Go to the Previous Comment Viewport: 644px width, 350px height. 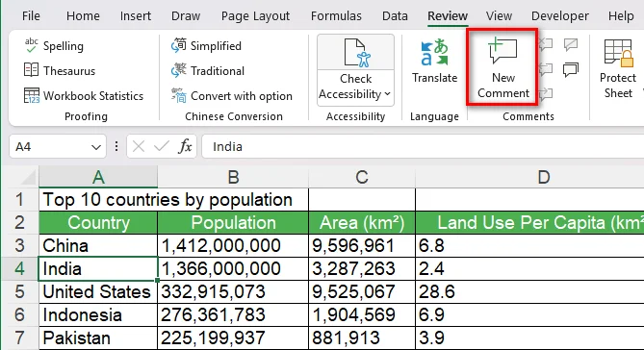[546, 69]
